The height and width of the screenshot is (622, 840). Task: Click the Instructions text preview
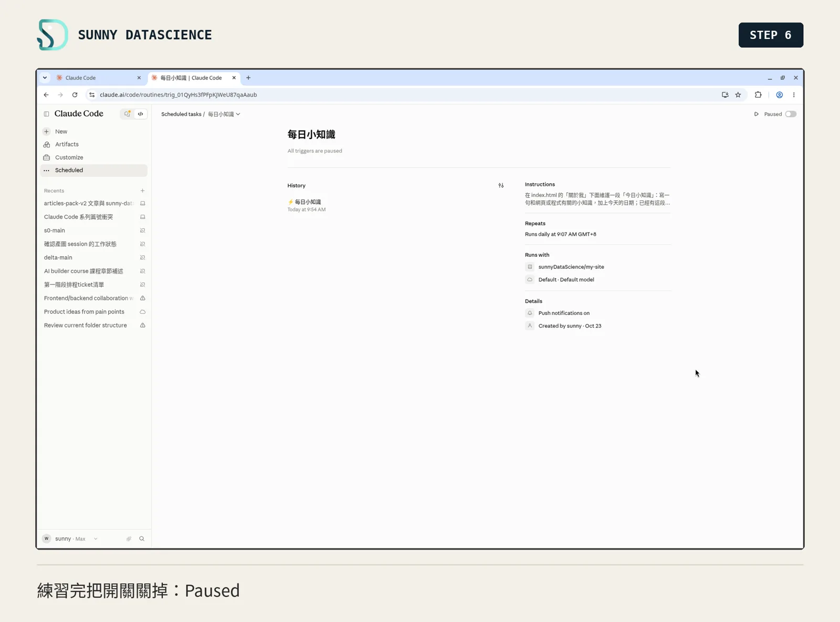[597, 199]
